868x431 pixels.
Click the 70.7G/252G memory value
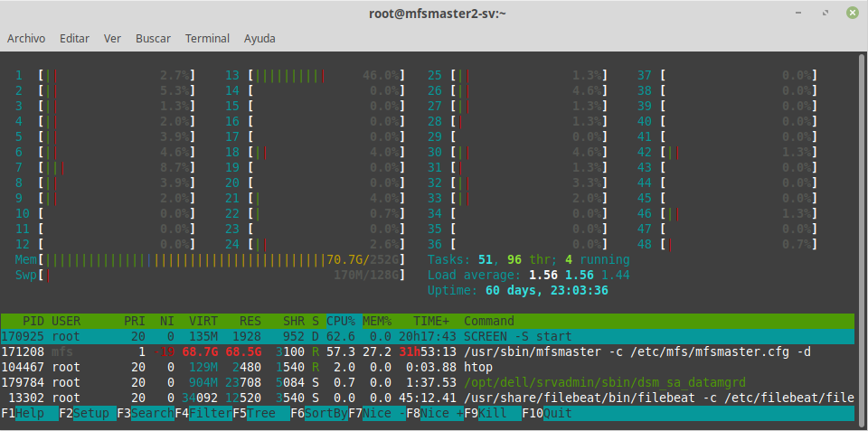tap(363, 259)
